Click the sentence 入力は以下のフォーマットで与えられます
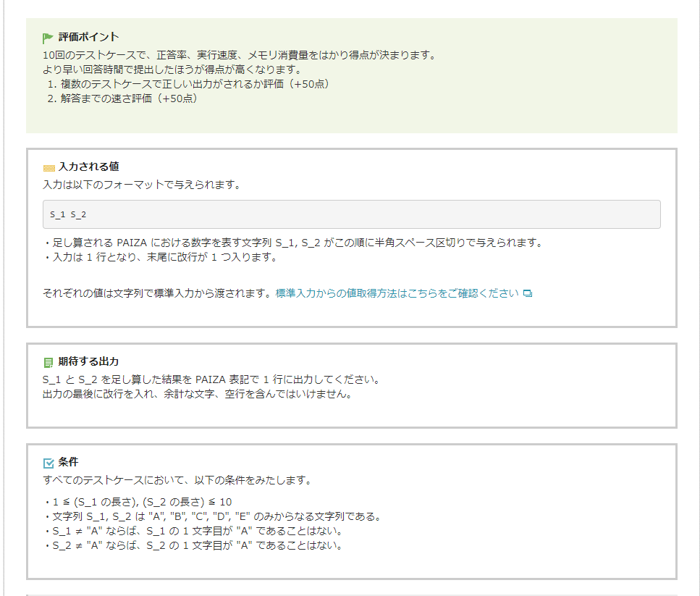 (x=141, y=185)
